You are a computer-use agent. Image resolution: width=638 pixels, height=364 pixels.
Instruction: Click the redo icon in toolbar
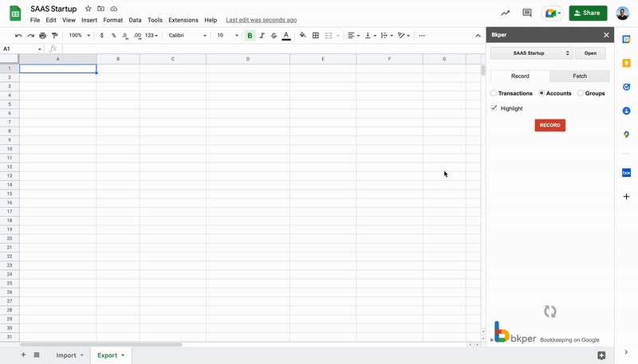(x=30, y=36)
